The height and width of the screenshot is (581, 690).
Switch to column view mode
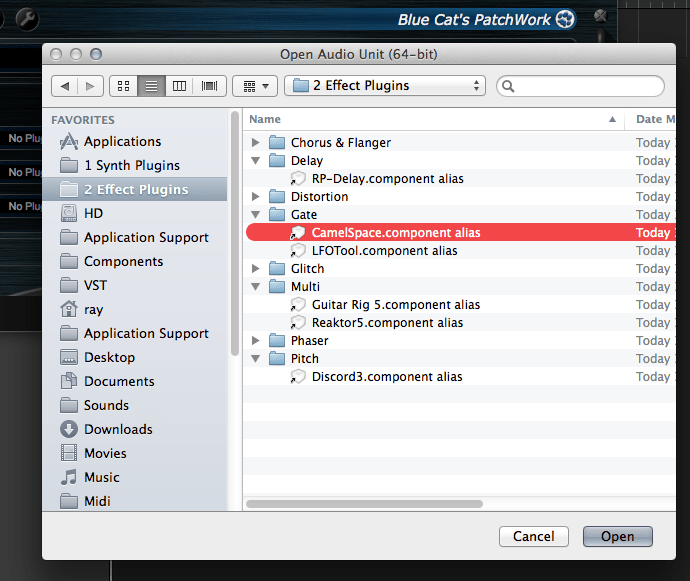180,86
